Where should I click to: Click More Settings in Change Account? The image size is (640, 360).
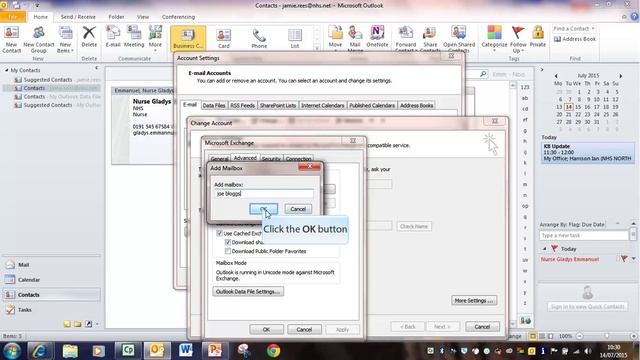tap(474, 300)
